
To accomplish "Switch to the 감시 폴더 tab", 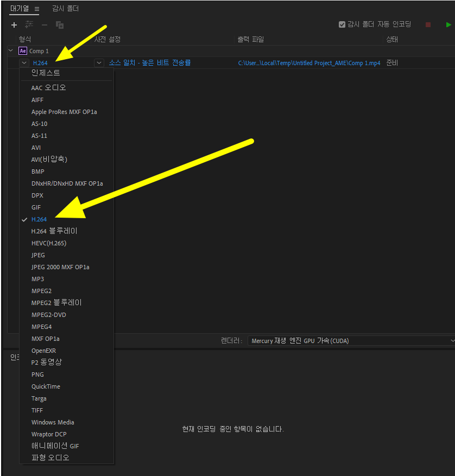I will pyautogui.click(x=65, y=9).
